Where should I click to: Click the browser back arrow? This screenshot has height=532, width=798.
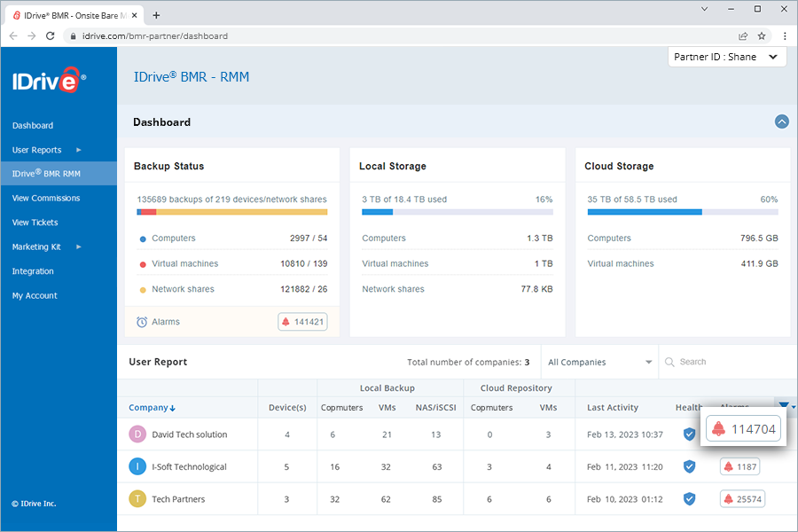(13, 36)
